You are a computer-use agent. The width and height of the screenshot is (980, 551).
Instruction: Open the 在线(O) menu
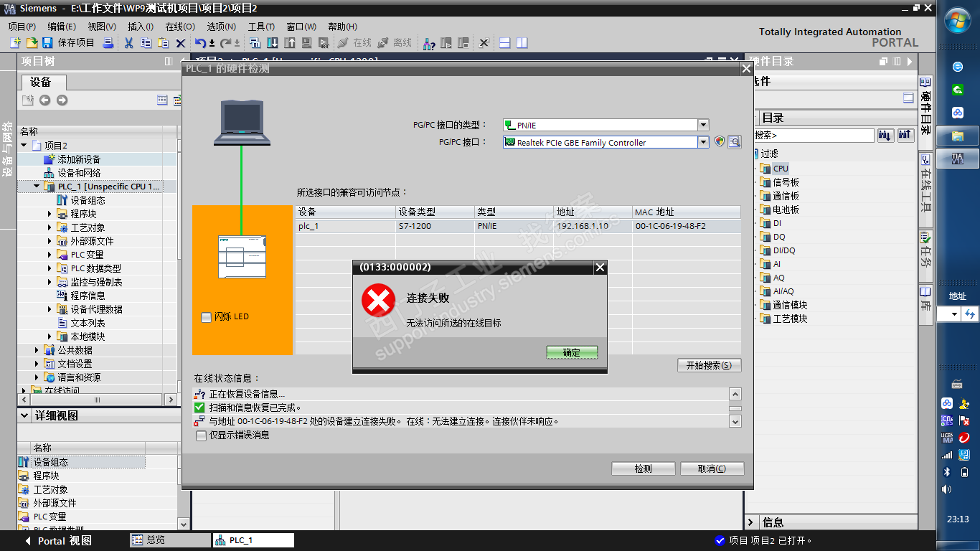180,27
